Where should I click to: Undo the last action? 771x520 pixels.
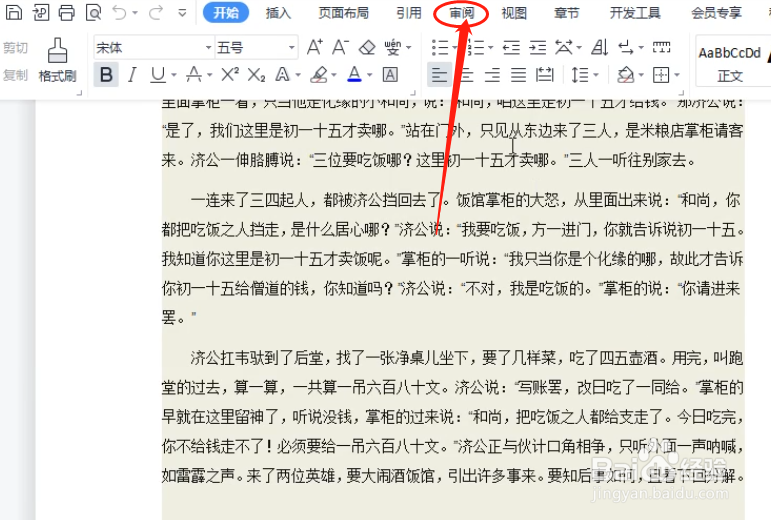pyautogui.click(x=119, y=12)
